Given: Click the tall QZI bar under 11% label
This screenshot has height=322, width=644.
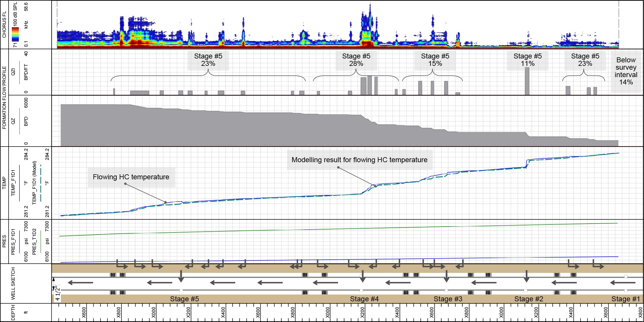Looking at the screenshot, I should (x=527, y=81).
